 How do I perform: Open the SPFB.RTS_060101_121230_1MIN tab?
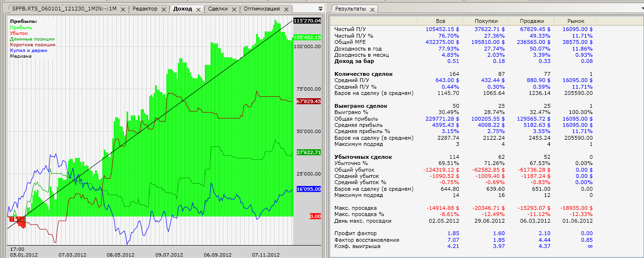64,9
